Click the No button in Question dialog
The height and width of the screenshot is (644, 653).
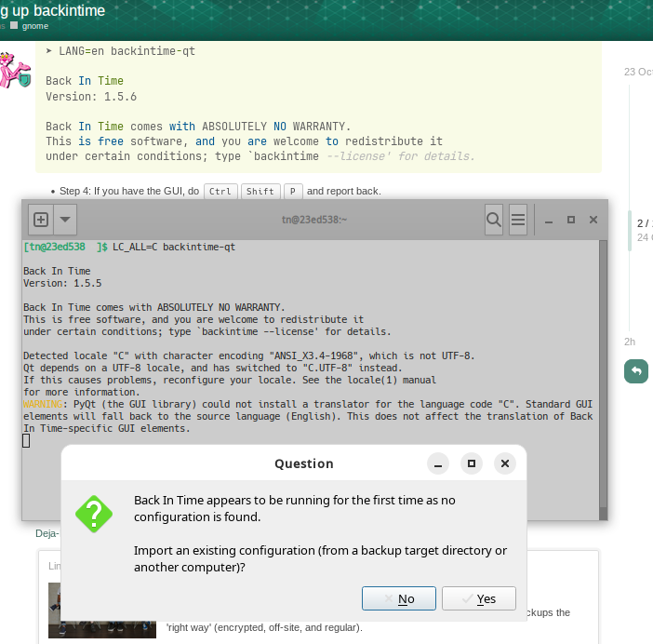[398, 598]
